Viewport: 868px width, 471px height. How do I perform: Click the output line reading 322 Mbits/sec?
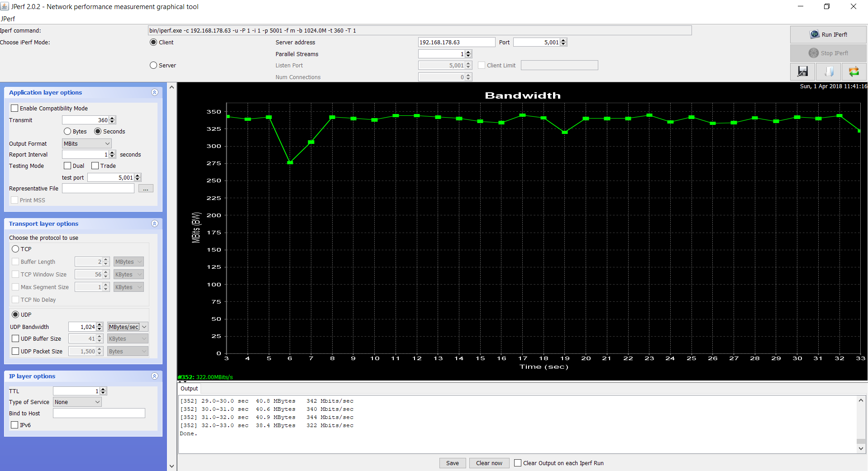pyautogui.click(x=267, y=425)
